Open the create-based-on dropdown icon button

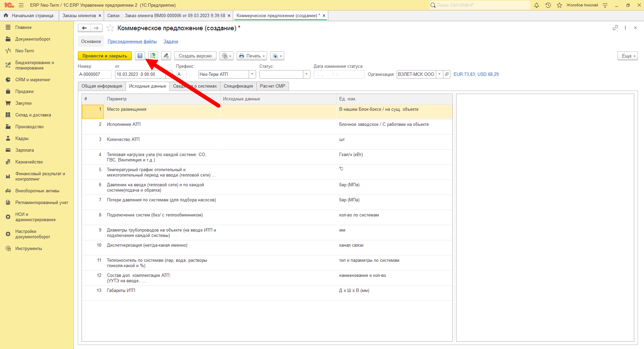[277, 56]
